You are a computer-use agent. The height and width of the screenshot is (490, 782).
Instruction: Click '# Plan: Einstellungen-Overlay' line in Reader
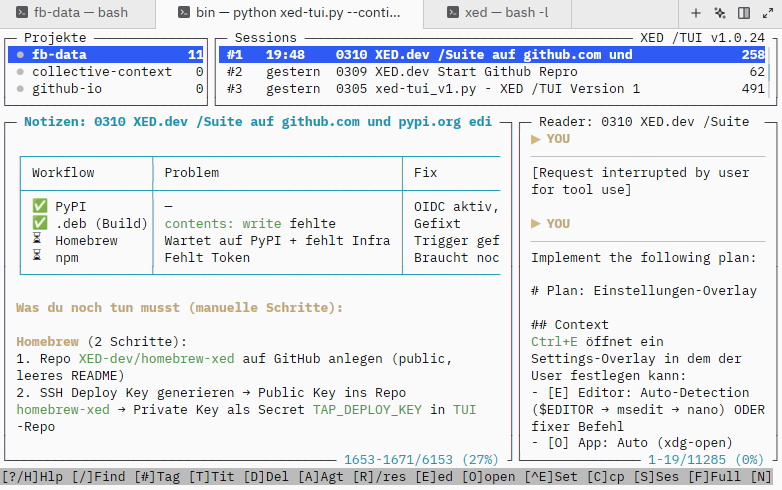(644, 291)
